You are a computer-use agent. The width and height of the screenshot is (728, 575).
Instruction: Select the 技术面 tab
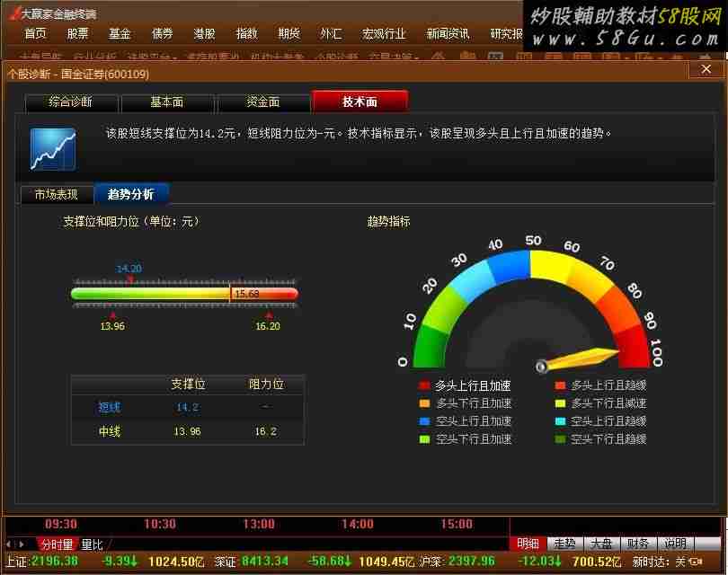[360, 102]
